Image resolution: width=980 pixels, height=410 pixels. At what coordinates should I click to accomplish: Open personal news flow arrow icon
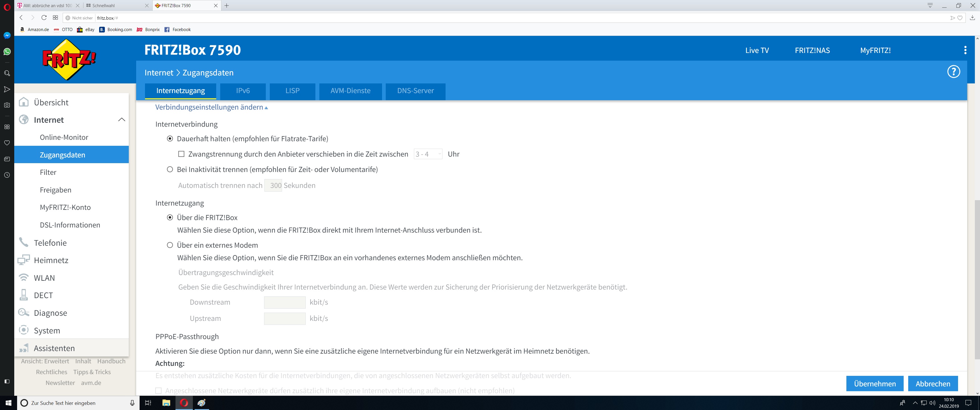[x=7, y=89]
